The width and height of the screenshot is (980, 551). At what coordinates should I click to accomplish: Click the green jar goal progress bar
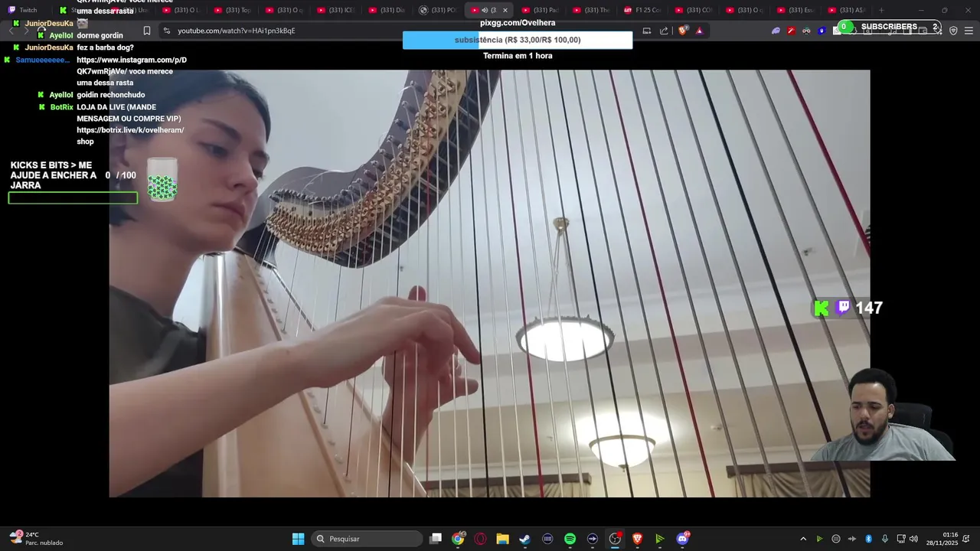pos(73,198)
